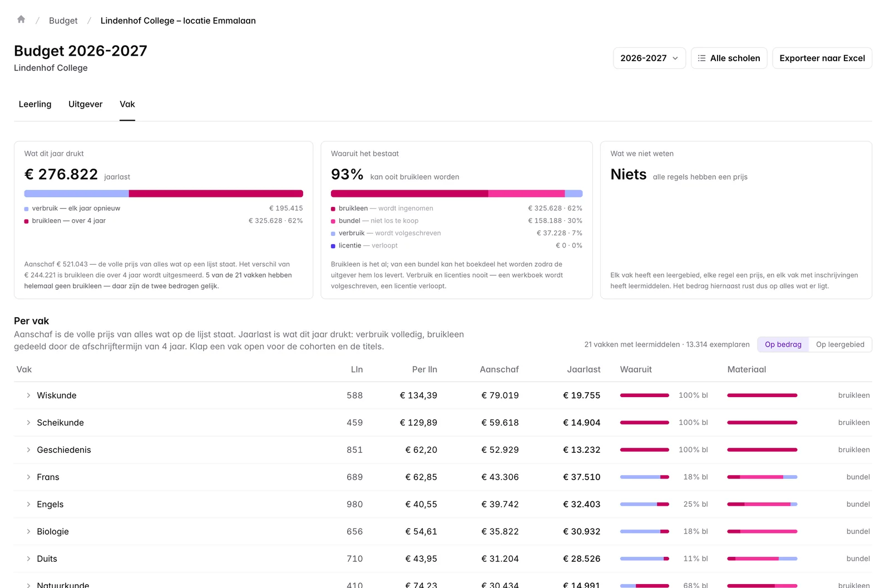Go to the home breadcrumb icon
Viewport: 890px width, 588px height.
tap(21, 19)
